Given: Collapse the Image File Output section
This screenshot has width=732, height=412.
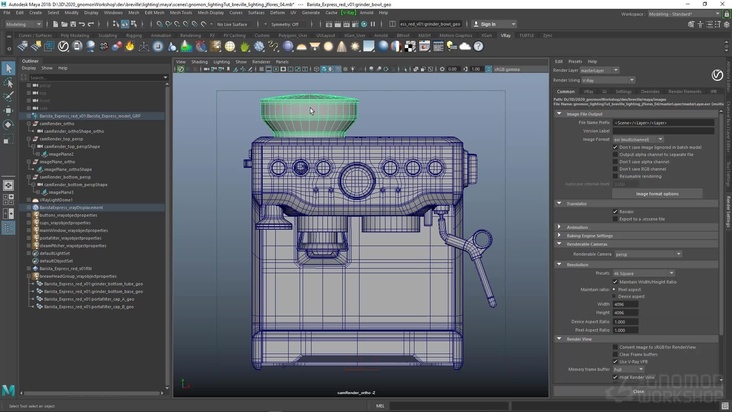Looking at the screenshot, I should click(x=560, y=114).
